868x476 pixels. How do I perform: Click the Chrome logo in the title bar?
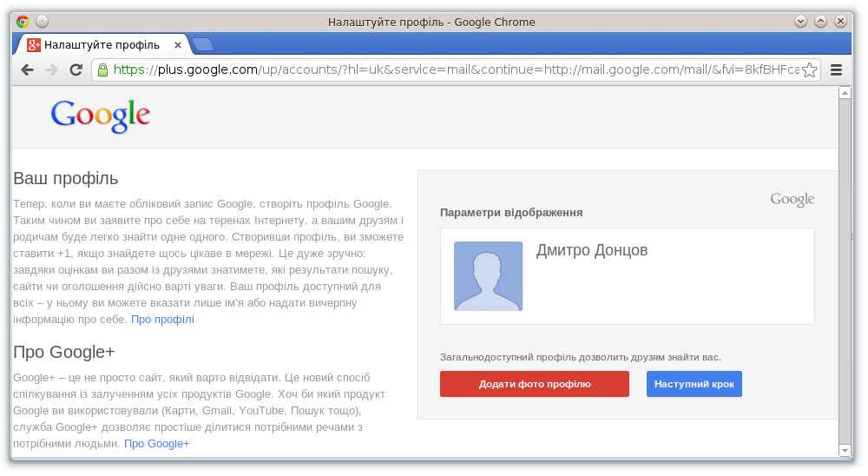click(x=23, y=22)
